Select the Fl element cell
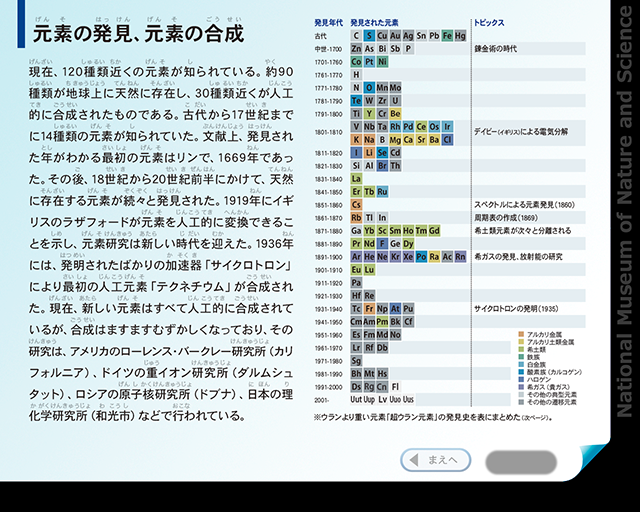Screen dimensions: 640x512 click(x=395, y=387)
